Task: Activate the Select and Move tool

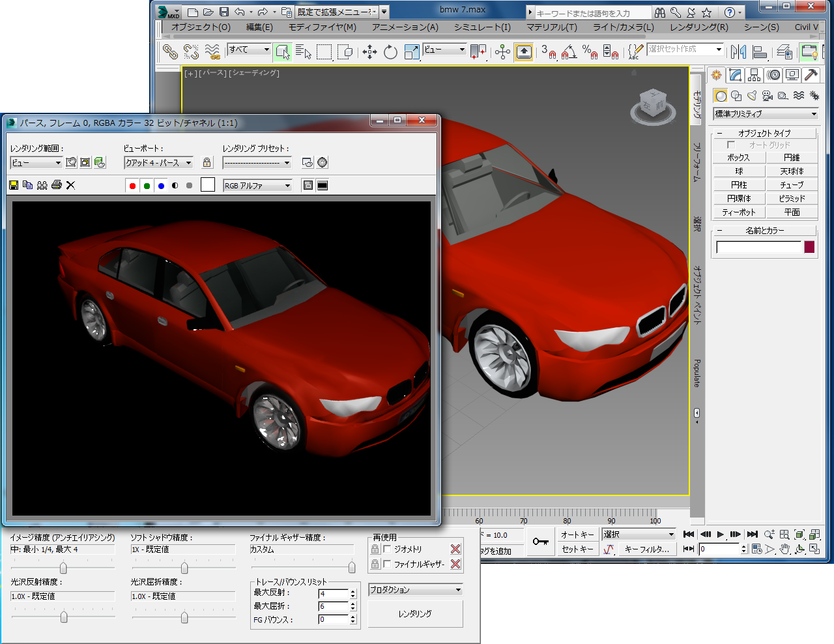Action: coord(369,52)
